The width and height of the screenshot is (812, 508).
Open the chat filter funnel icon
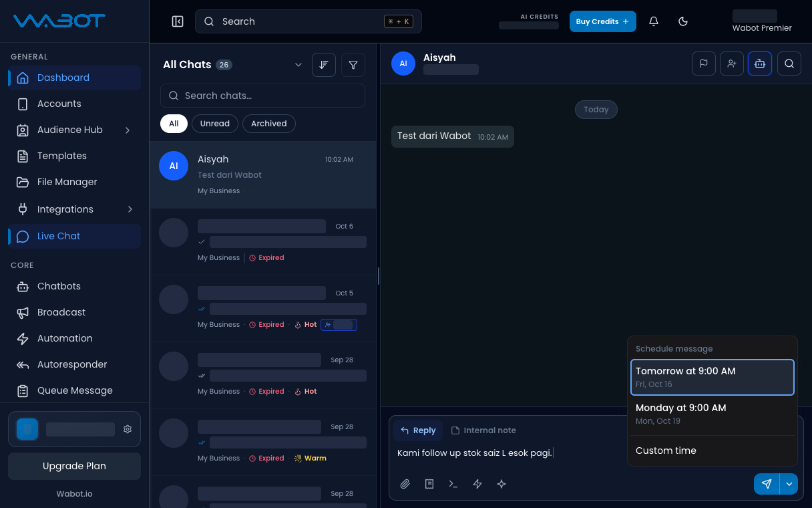(353, 65)
